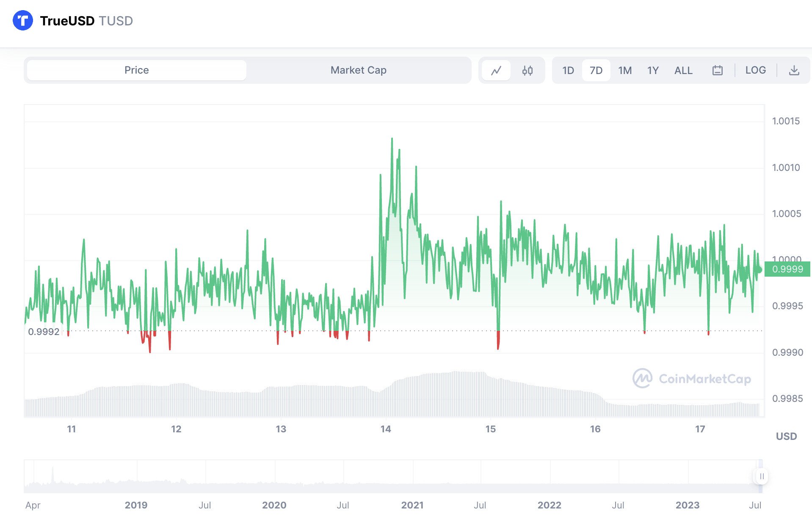Viewport: 812px width, 522px height.
Task: Set time range to 1M
Action: point(624,70)
